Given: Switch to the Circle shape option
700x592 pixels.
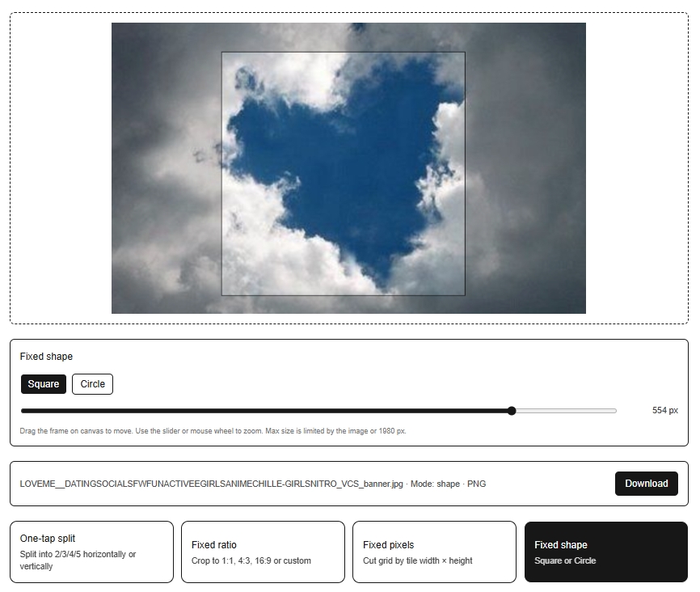Looking at the screenshot, I should tap(92, 384).
